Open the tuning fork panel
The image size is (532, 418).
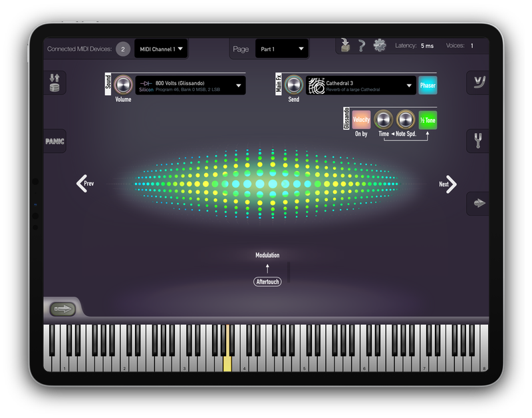[x=477, y=141]
